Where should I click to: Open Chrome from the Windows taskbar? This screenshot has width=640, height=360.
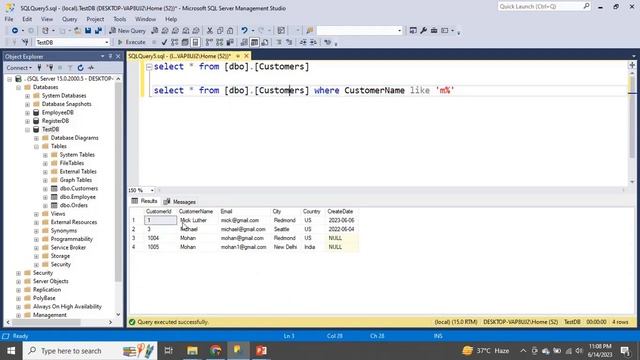coord(216,351)
